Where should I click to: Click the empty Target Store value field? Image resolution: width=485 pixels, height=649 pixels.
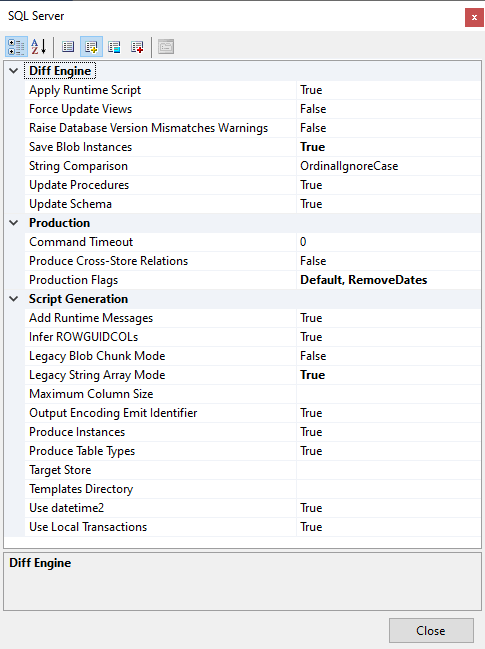[x=389, y=470]
